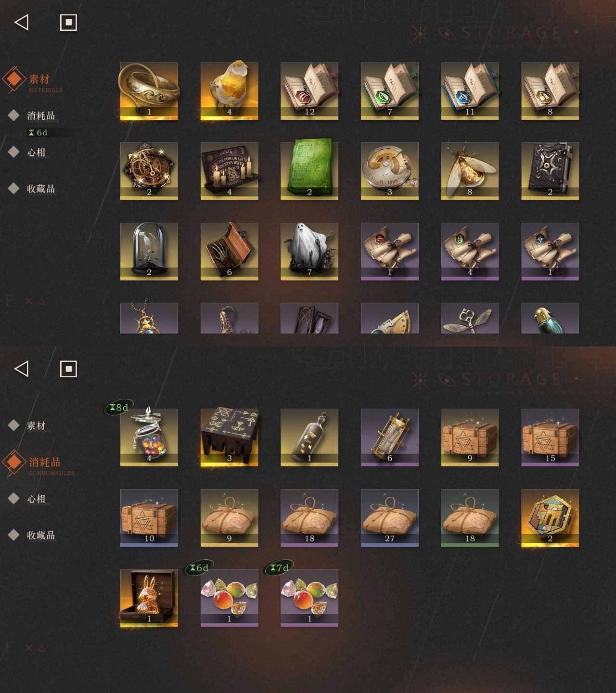Open the 收藏品 tab in bottom panel
616x693 pixels.
click(41, 535)
